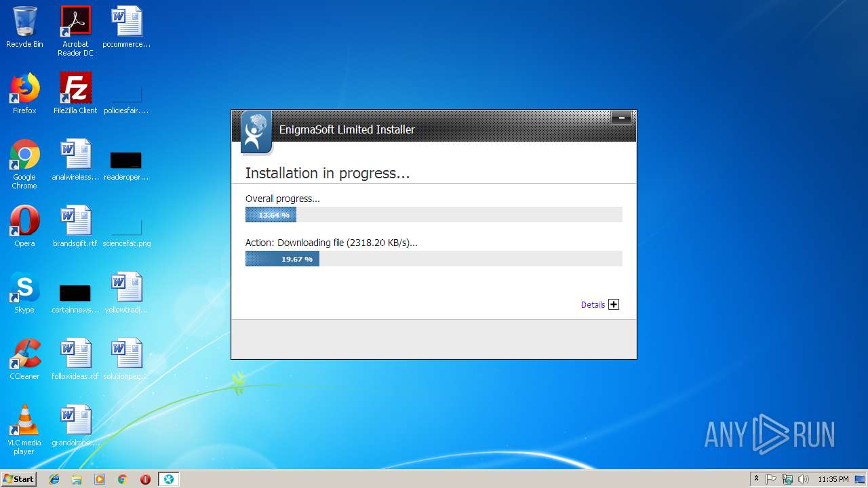Open the analwireless Word document
Image resolution: width=868 pixels, height=488 pixels.
75,160
